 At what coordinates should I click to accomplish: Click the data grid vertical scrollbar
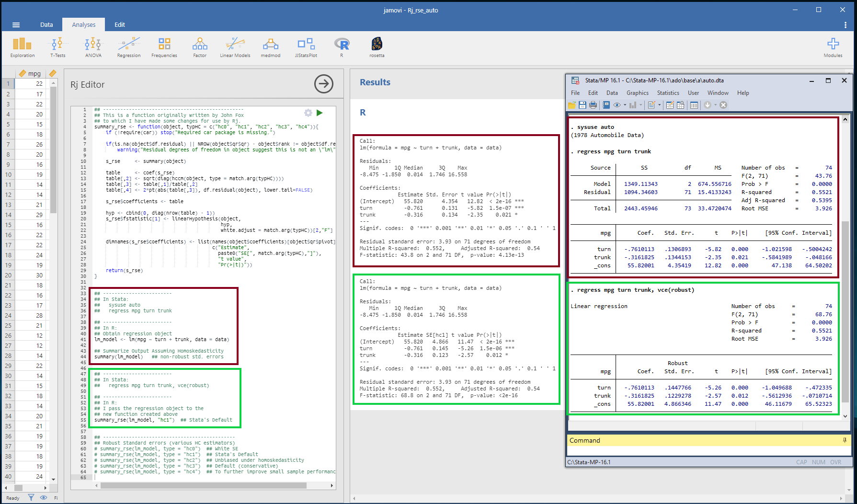pyautogui.click(x=53, y=149)
